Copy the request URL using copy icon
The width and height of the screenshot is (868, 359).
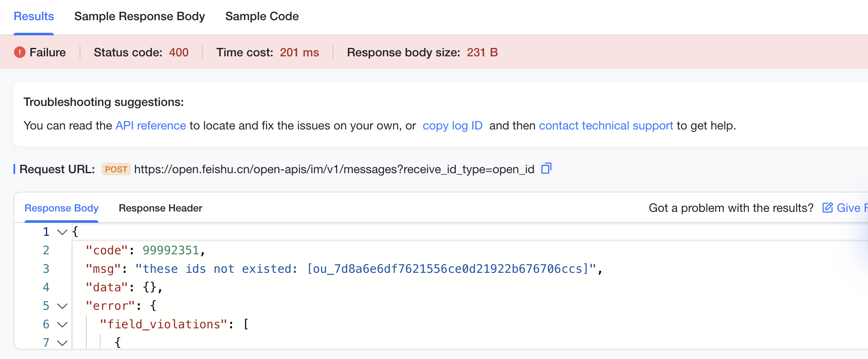coord(546,169)
